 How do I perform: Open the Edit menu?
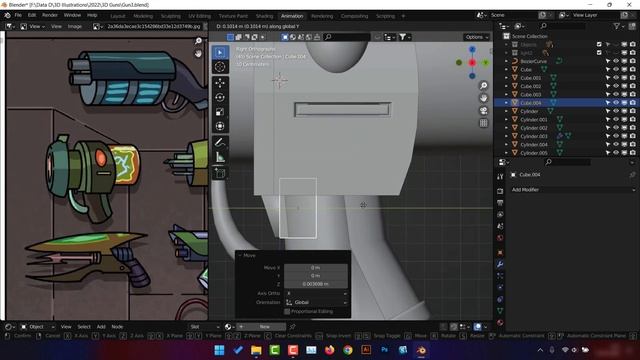32,15
